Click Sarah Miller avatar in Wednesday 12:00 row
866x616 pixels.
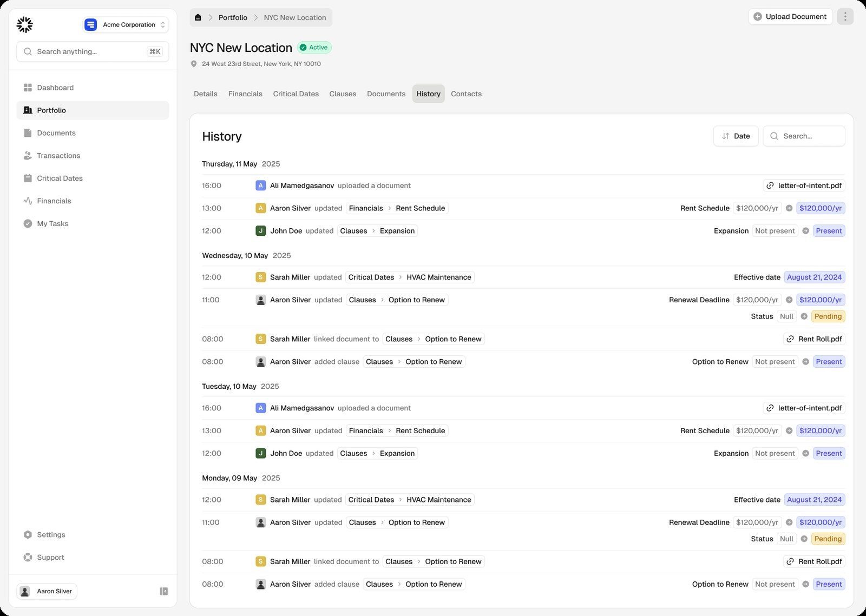click(260, 277)
